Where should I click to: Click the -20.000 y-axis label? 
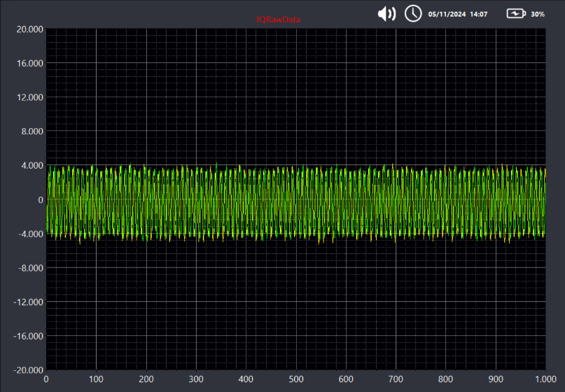28,370
